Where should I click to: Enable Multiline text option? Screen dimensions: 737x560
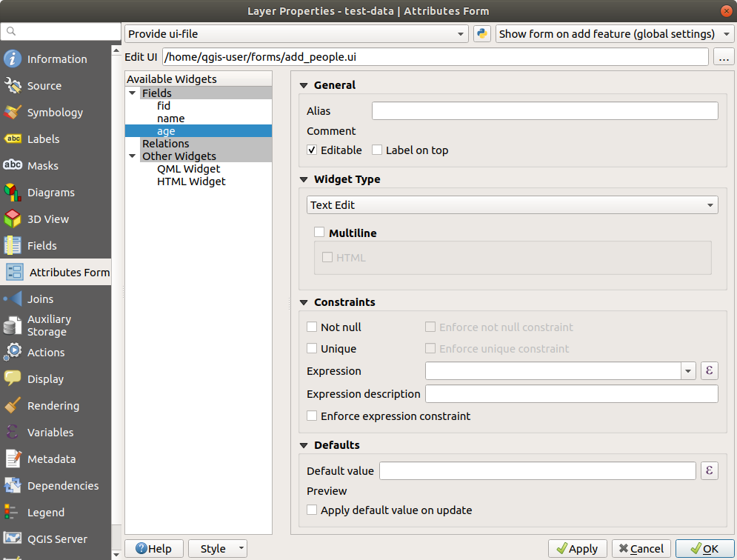320,233
